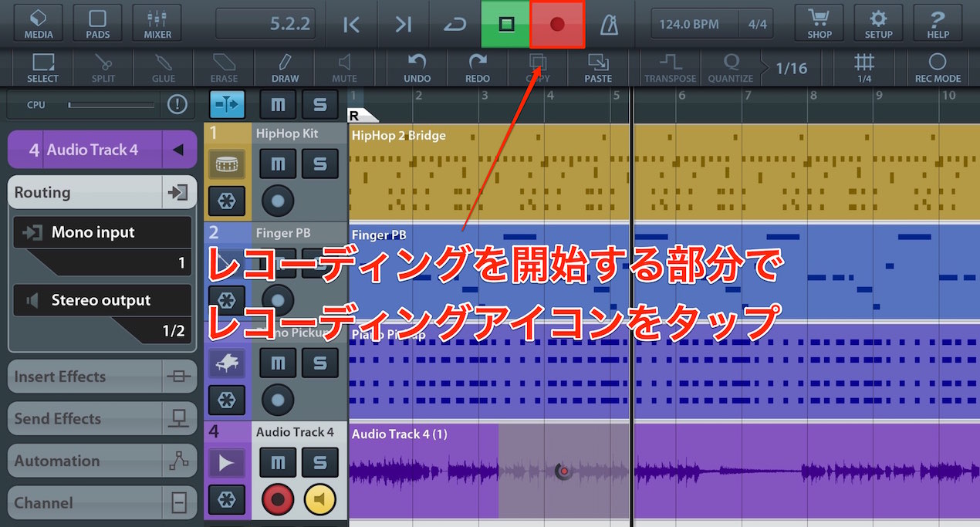980x527 pixels.
Task: Toggle global mute above track list
Action: (x=278, y=103)
